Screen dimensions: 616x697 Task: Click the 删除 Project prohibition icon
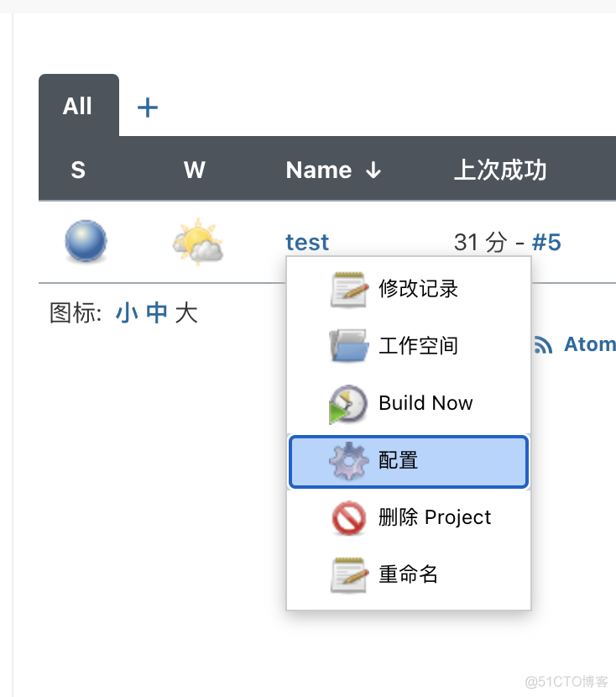click(x=347, y=517)
